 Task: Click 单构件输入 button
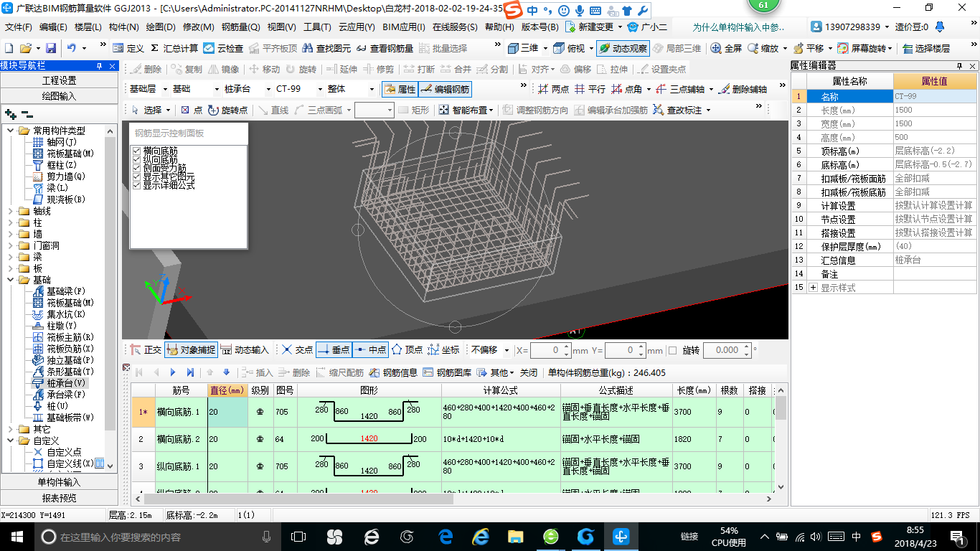click(59, 482)
